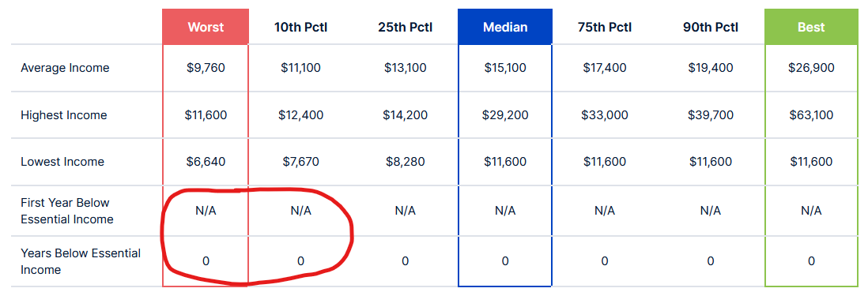Click the $26,900 best average income cell
Screen dimensions: 868x292
click(811, 68)
